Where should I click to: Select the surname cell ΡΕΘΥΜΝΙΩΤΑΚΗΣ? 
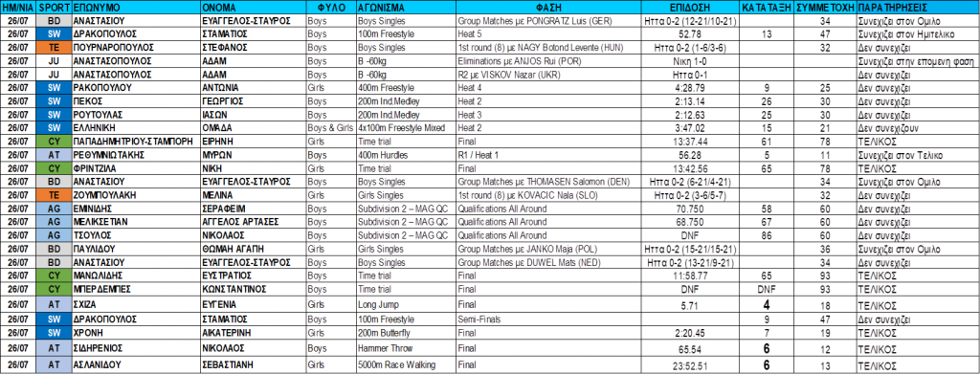(x=136, y=155)
